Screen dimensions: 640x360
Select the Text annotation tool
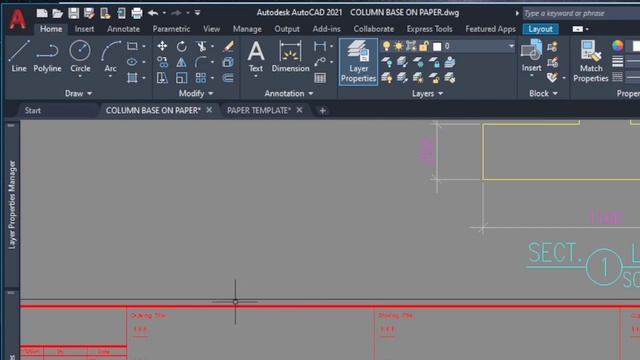[256, 56]
